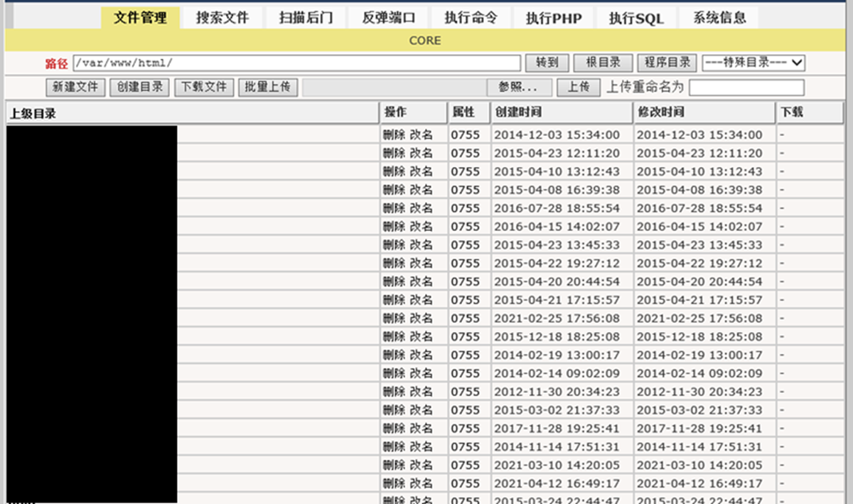Click the 下载文件 button
The height and width of the screenshot is (504, 853).
[204, 87]
